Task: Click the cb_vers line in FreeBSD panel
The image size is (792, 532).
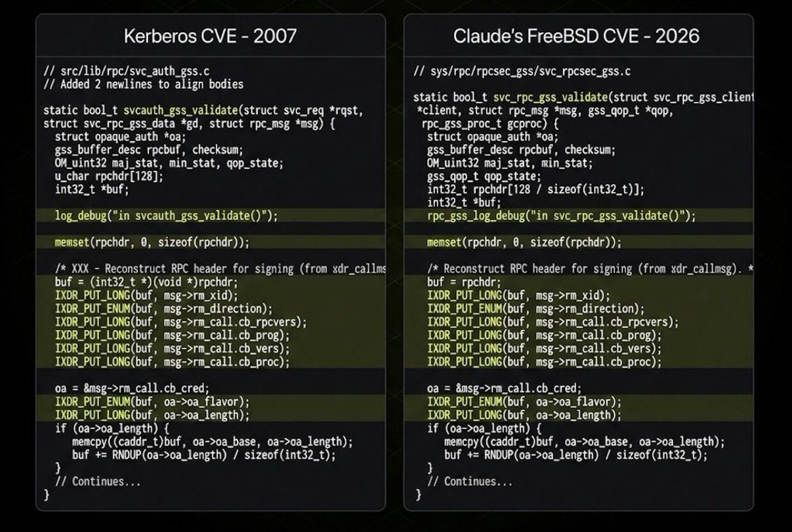Action: (544, 349)
